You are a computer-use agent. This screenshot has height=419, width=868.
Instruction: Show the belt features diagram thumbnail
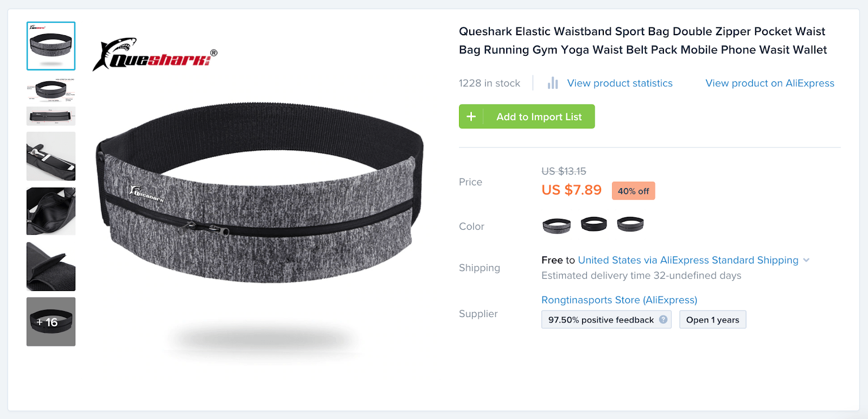[51, 89]
